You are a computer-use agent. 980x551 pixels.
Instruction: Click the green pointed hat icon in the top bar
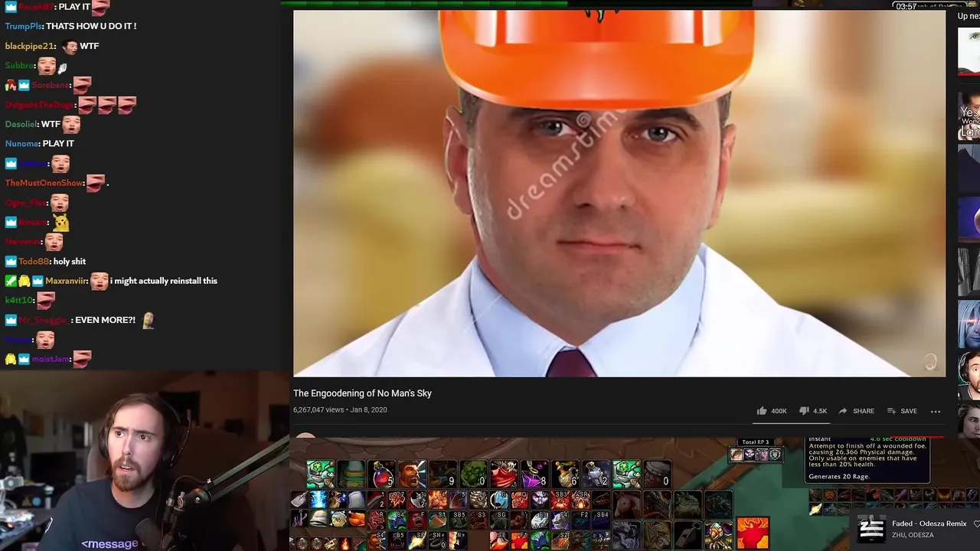[351, 474]
